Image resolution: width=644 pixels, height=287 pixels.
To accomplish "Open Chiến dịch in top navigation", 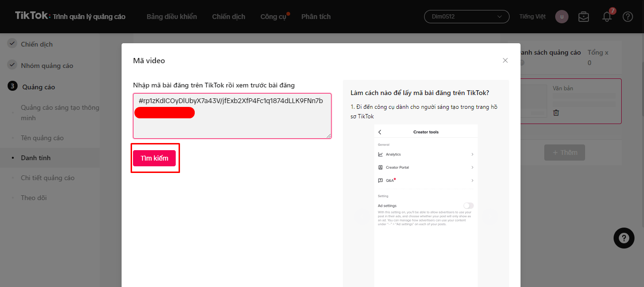I will [x=229, y=17].
